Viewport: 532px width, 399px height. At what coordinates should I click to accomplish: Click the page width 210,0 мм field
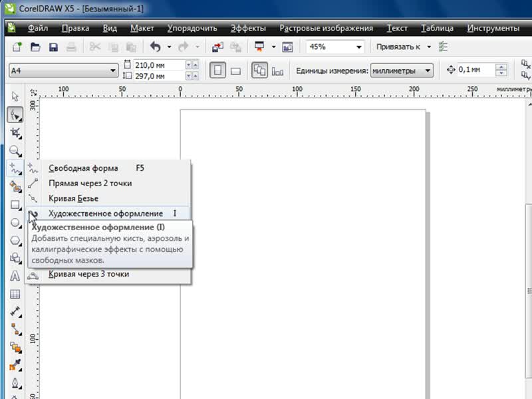[x=159, y=65]
